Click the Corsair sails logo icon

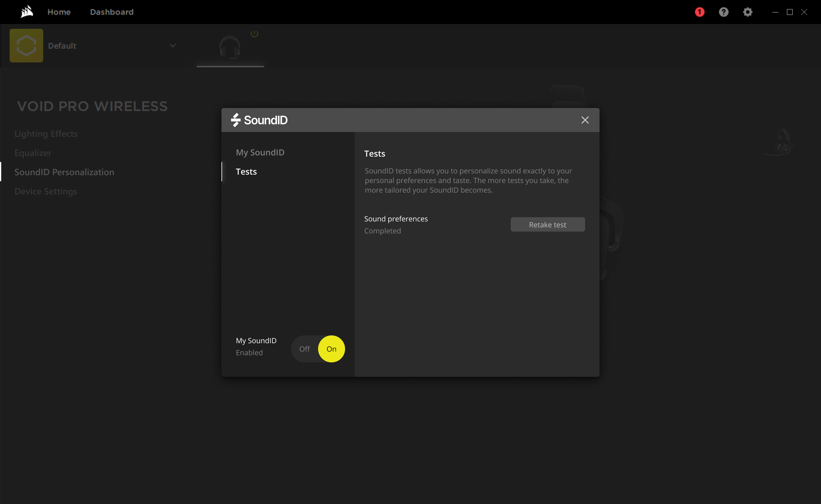coord(27,12)
